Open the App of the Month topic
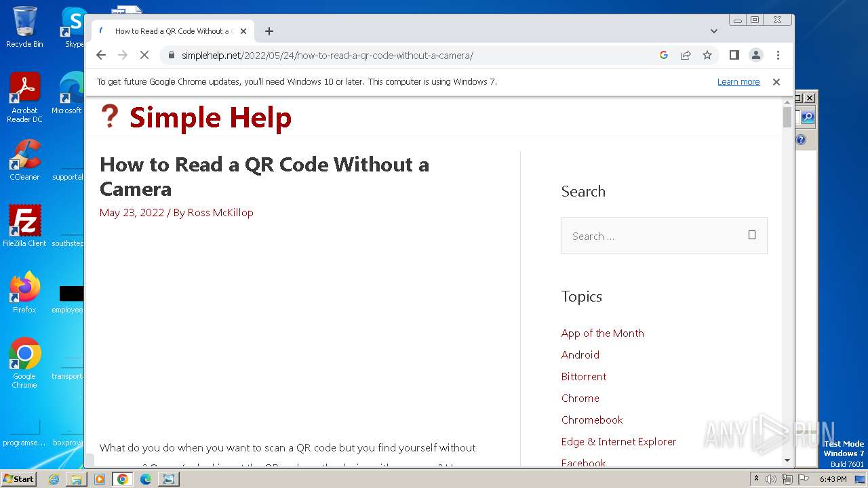The image size is (868, 488). tap(603, 333)
